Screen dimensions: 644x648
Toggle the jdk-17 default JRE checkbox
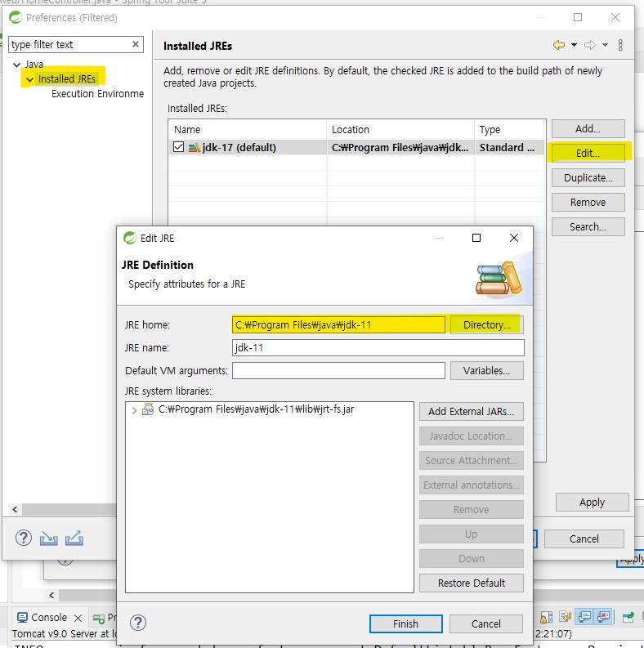coord(178,147)
